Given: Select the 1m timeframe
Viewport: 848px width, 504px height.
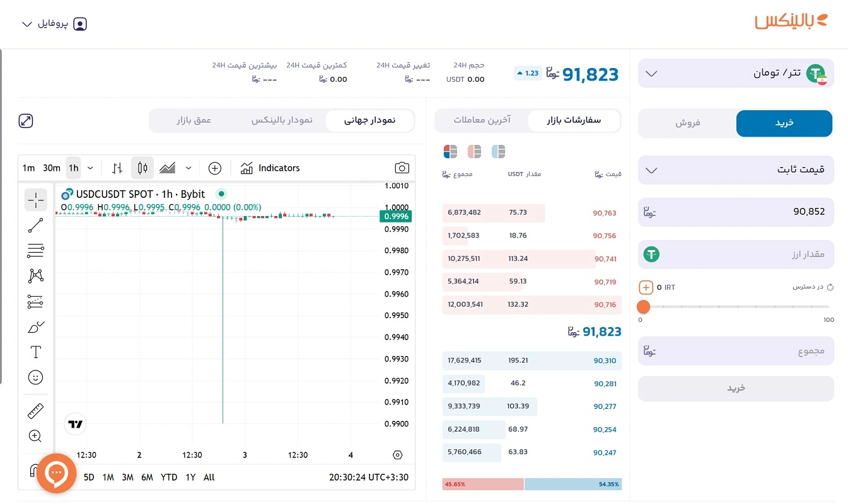Looking at the screenshot, I should pyautogui.click(x=28, y=168).
